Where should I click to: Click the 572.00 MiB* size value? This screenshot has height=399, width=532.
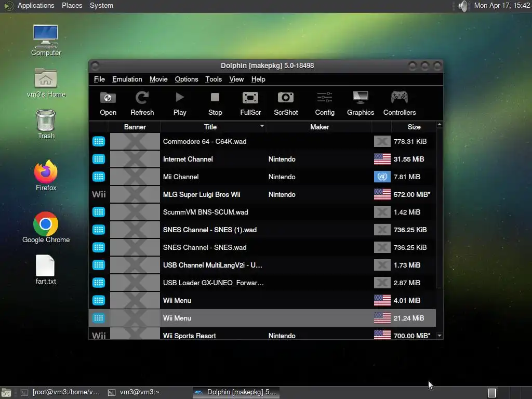[412, 194]
